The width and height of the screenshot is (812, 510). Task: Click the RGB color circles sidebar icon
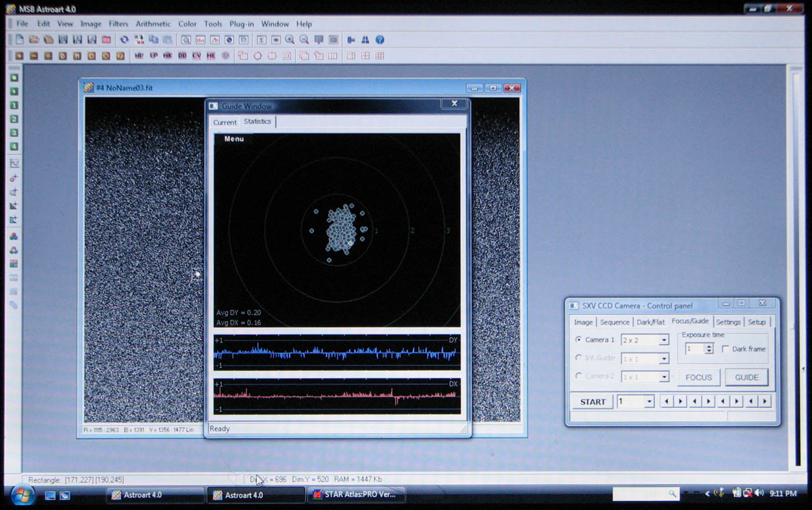(x=14, y=236)
